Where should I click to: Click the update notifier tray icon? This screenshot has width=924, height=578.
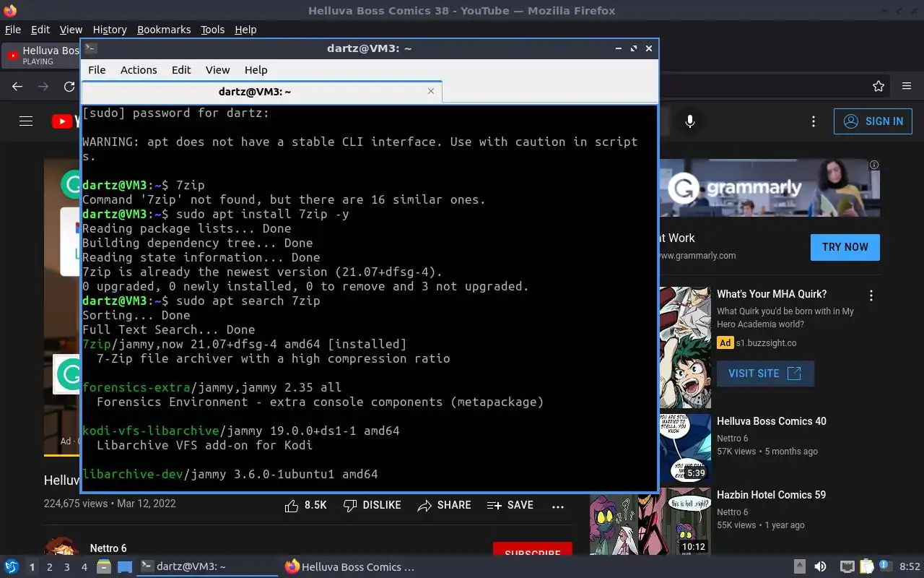885,567
